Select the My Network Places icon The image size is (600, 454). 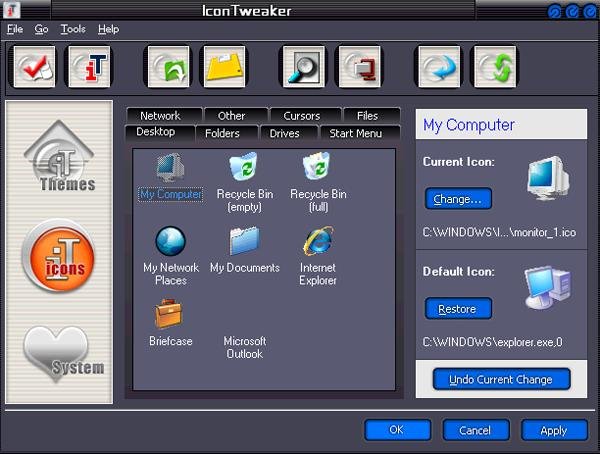[x=171, y=256]
